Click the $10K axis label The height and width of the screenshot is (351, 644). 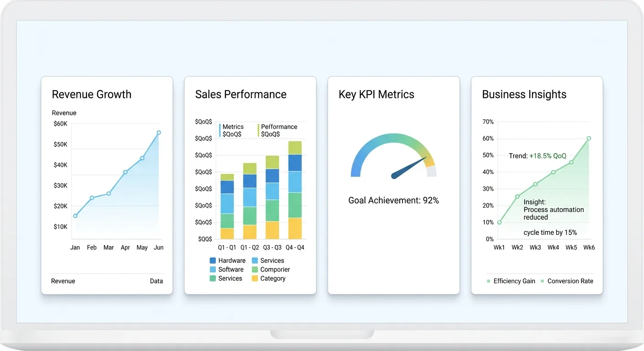point(60,227)
